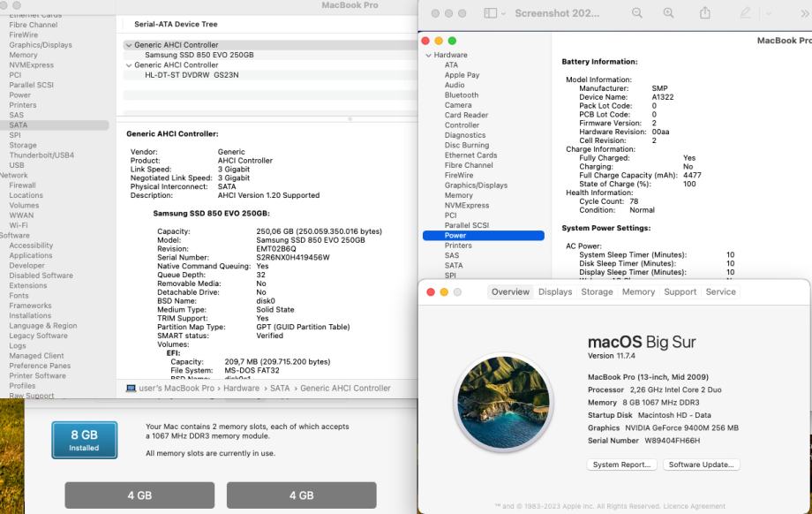The image size is (812, 514).
Task: Switch to the Displays tab
Action: click(x=555, y=291)
